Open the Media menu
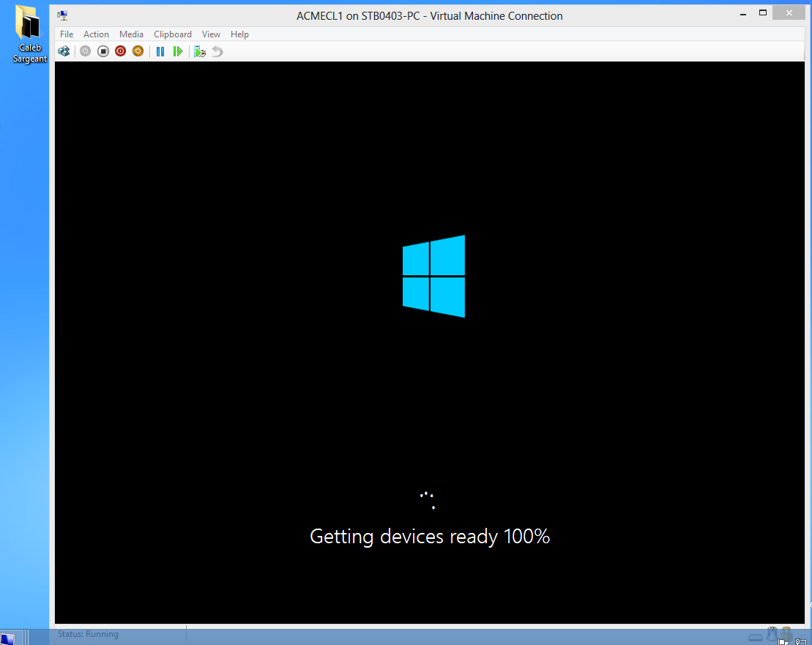 coord(131,34)
